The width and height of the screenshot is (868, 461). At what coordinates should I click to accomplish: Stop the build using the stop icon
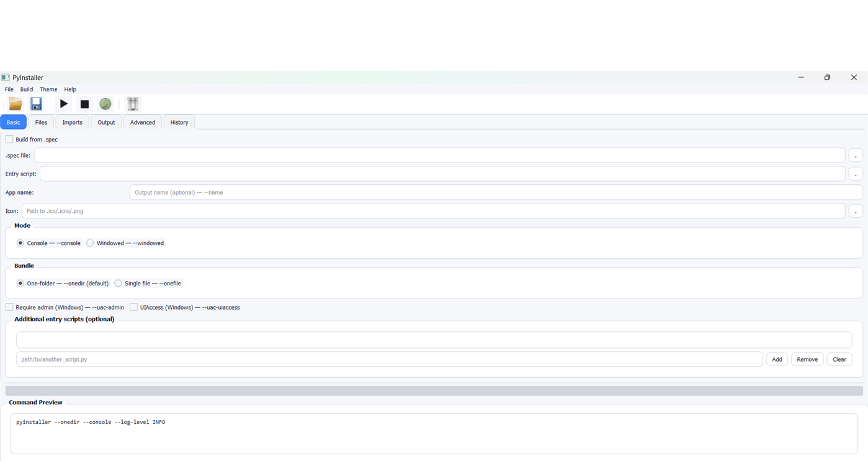point(84,104)
